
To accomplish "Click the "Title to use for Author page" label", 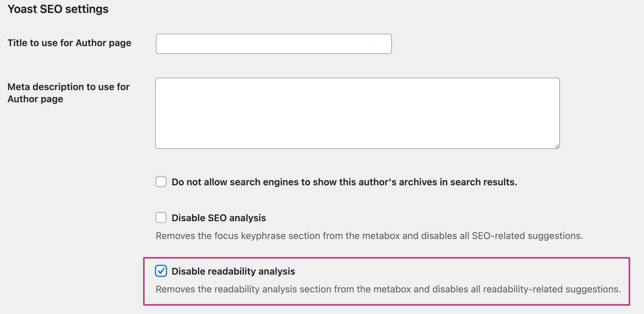I will [69, 43].
